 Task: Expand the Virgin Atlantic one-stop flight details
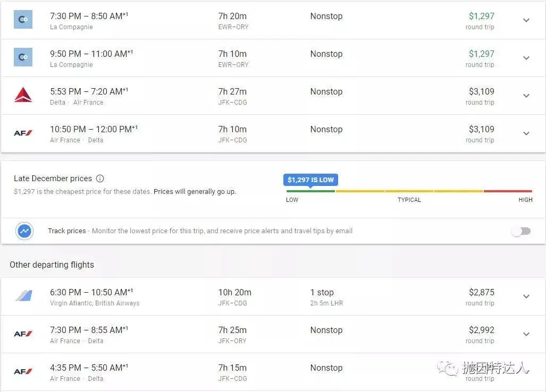coord(526,296)
